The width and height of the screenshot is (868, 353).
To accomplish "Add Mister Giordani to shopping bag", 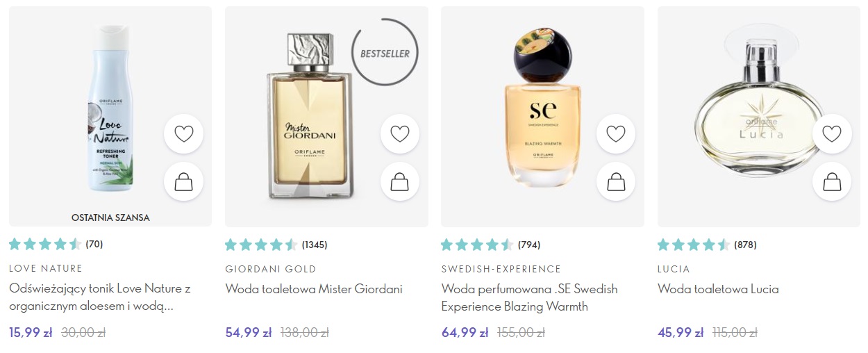I will [400, 182].
